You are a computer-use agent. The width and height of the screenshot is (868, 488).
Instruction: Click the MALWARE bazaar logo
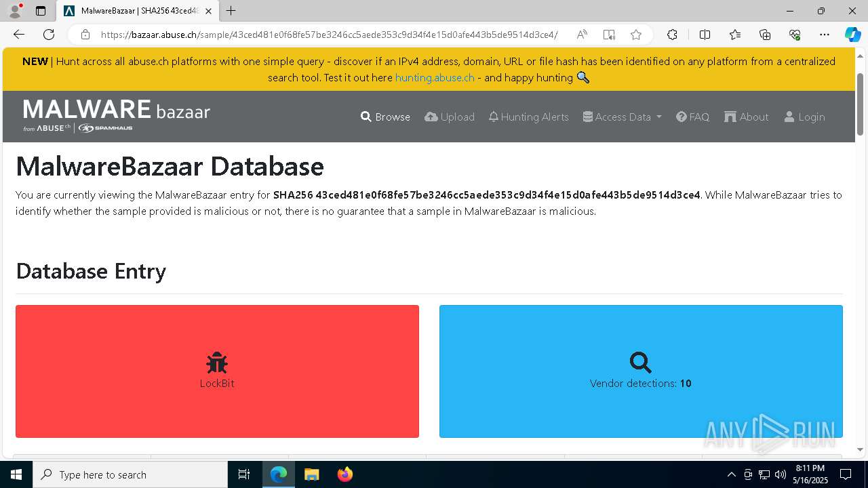(117, 115)
